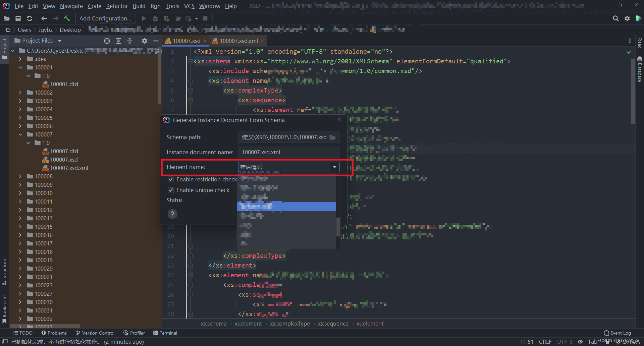Open file with the toolbar Open icon
The image size is (644, 346).
tap(7, 18)
